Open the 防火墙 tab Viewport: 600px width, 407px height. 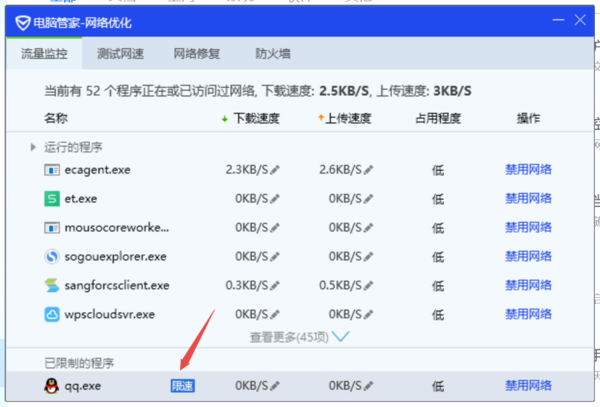point(274,54)
